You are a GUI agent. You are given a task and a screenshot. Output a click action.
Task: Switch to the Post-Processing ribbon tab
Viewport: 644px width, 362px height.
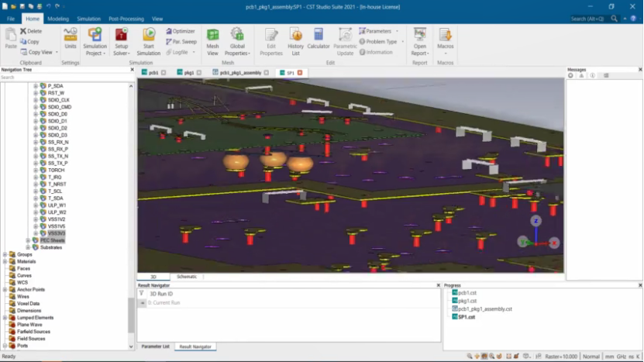click(126, 19)
